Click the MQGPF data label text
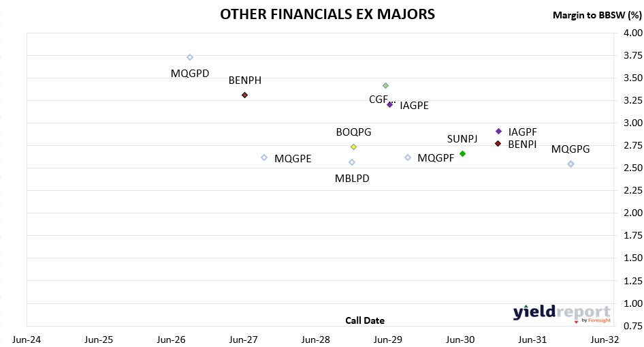This screenshot has width=644, height=347. [436, 158]
